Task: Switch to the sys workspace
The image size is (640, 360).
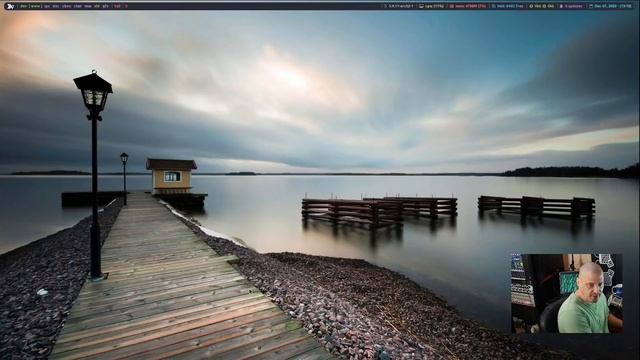Action: click(47, 6)
